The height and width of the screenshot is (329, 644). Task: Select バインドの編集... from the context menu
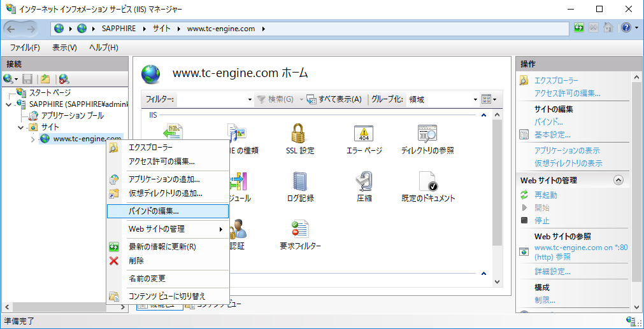pos(168,211)
